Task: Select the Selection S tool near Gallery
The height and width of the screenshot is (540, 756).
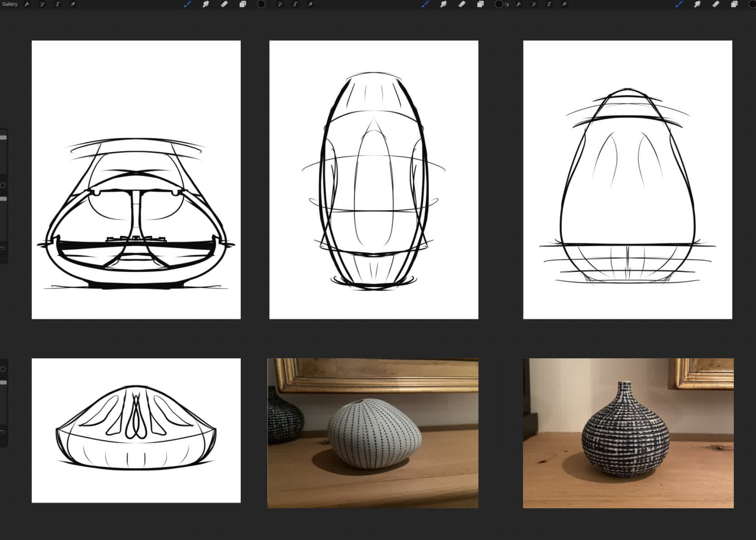Action: pos(58,4)
